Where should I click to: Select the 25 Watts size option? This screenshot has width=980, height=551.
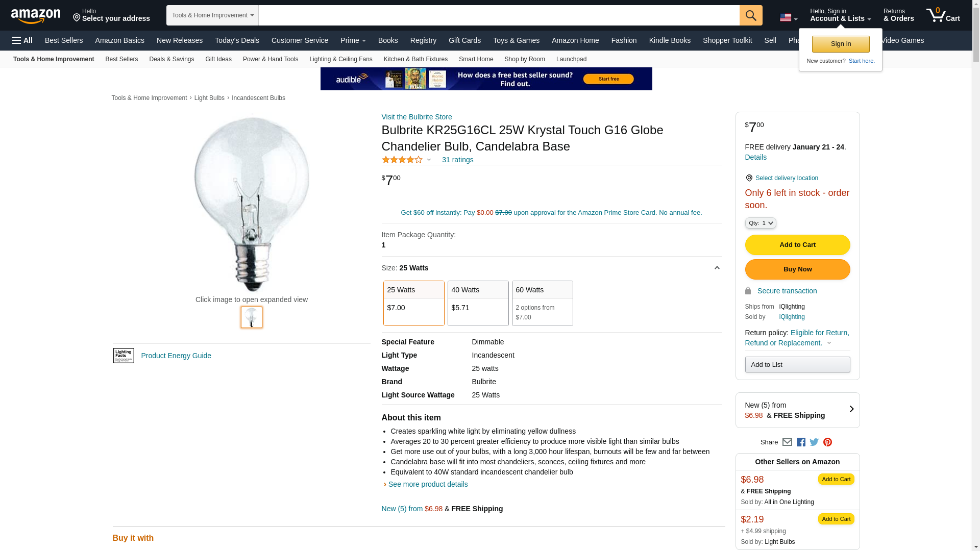(413, 303)
